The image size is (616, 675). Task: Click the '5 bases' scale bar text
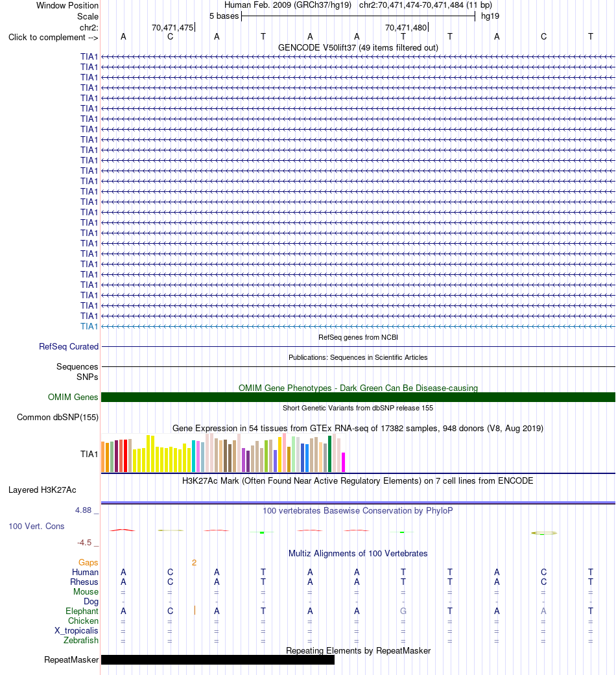point(224,16)
